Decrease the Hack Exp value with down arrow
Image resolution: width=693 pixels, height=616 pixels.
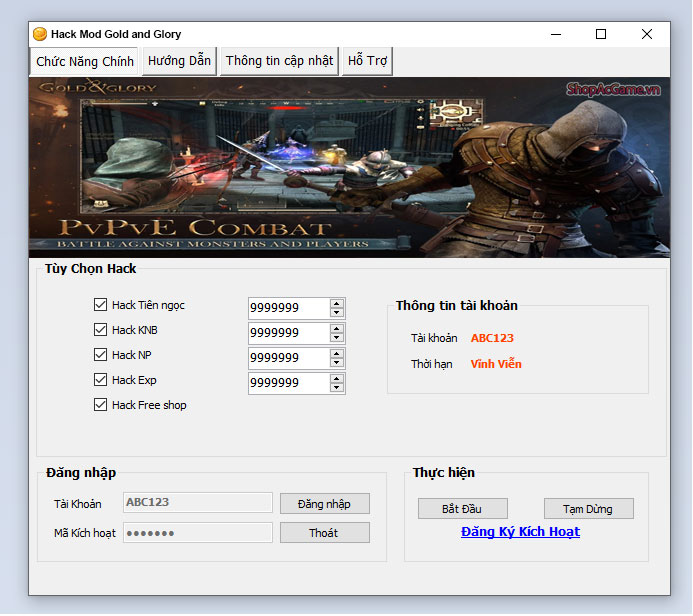pyautogui.click(x=336, y=388)
